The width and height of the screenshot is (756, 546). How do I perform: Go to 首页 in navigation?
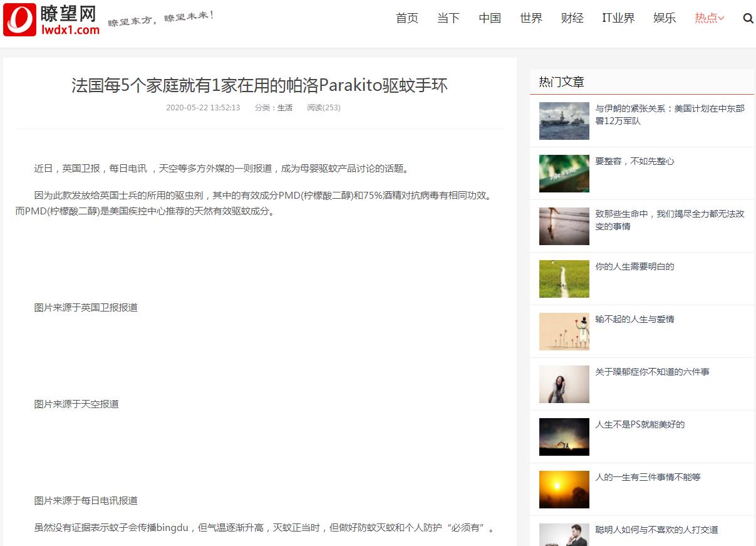coord(407,18)
